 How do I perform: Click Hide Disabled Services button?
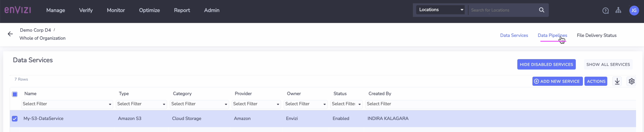[x=546, y=65]
